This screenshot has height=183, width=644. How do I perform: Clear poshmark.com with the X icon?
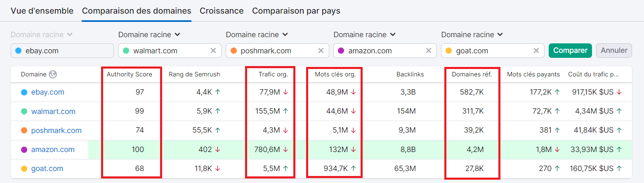(x=321, y=50)
